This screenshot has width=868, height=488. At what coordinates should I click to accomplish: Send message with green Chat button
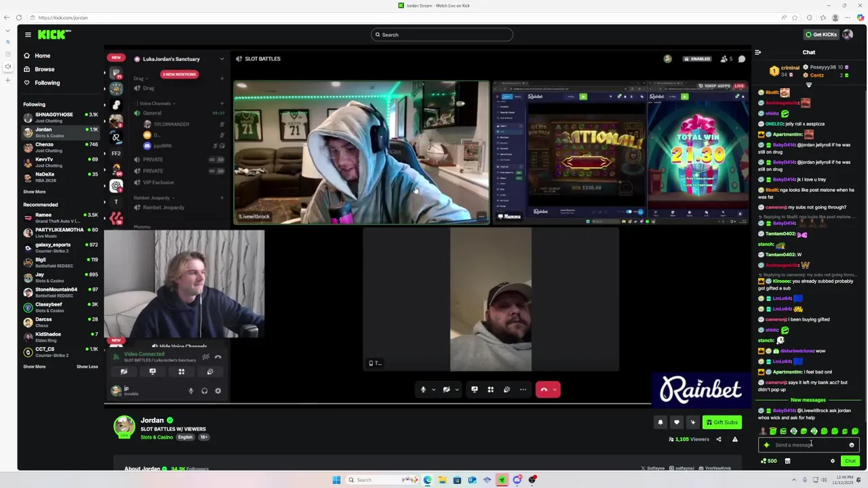pos(850,461)
